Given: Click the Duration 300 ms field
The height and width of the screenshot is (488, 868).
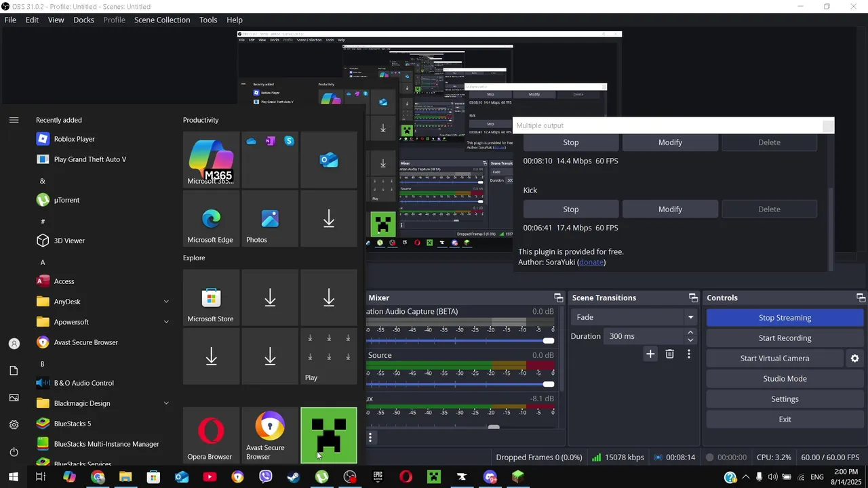Looking at the screenshot, I should pos(644,336).
